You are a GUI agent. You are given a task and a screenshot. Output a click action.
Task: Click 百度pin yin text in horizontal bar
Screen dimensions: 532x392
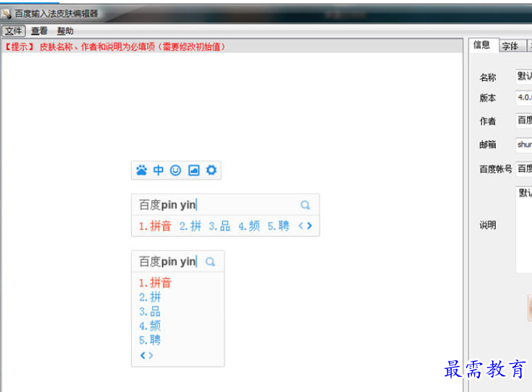pyautogui.click(x=167, y=205)
